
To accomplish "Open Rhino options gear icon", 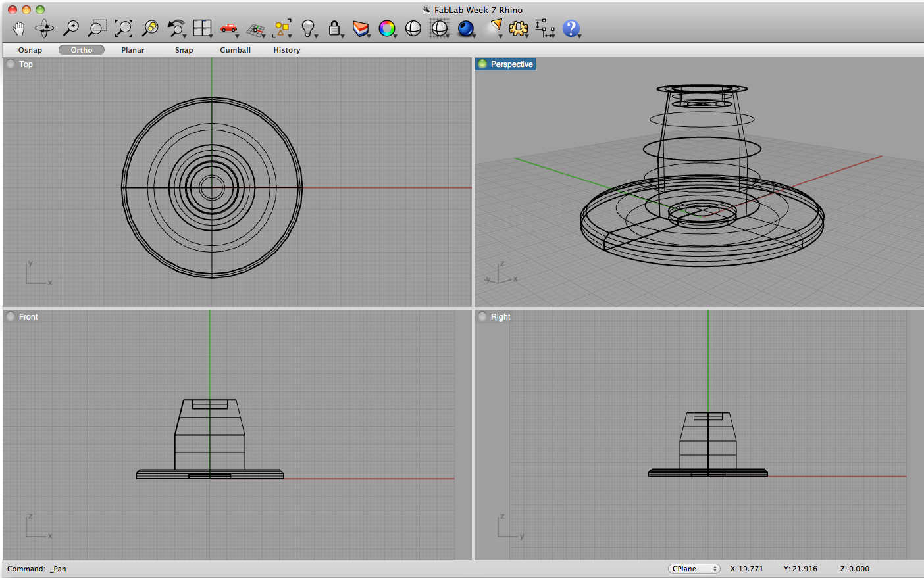I will point(519,28).
